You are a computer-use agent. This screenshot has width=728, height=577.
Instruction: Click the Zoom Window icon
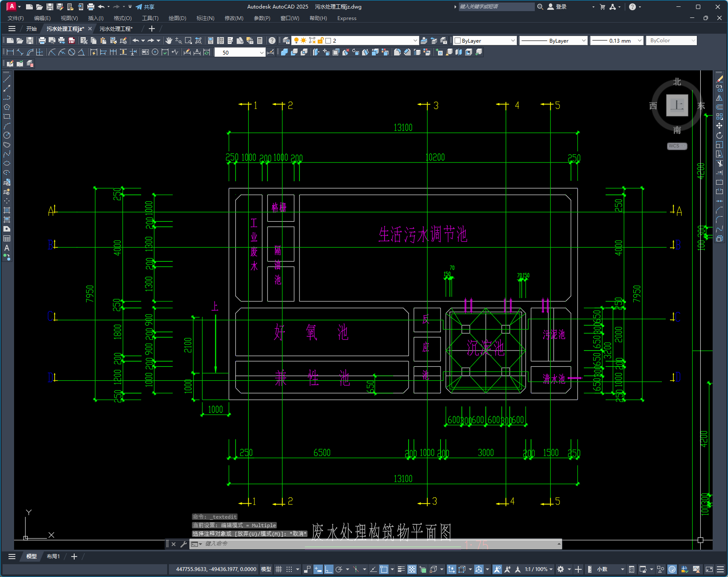tap(189, 41)
